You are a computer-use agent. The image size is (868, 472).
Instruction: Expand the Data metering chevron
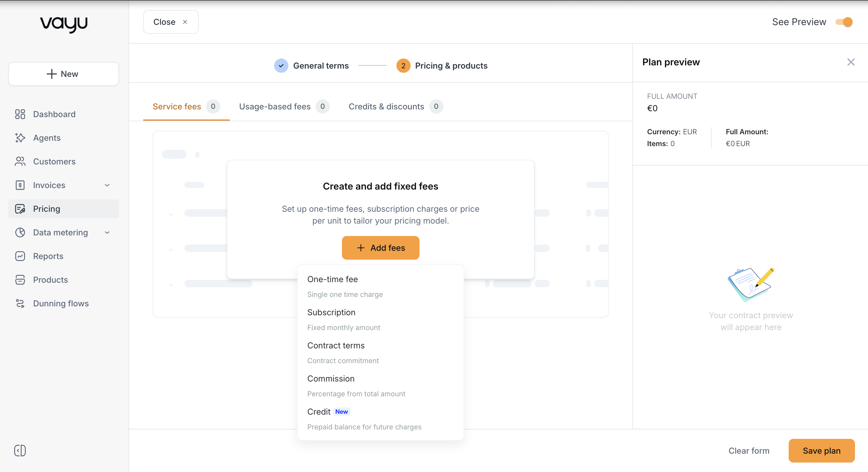[107, 232]
